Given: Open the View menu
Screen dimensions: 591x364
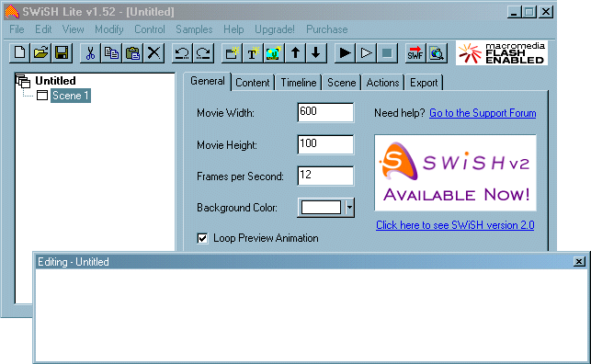Looking at the screenshot, I should click(73, 29).
